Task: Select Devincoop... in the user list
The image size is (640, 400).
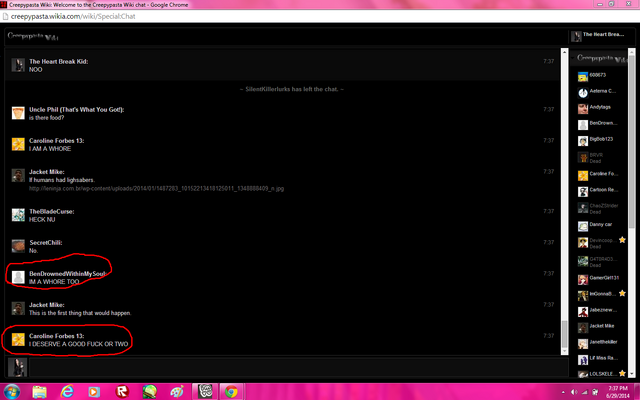Action: (599, 243)
